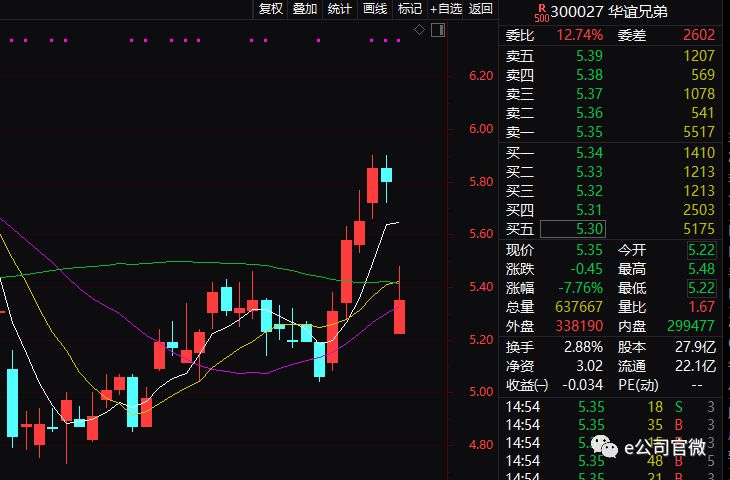Click the 5.00 price axis label
The width and height of the screenshot is (730, 480).
481,392
